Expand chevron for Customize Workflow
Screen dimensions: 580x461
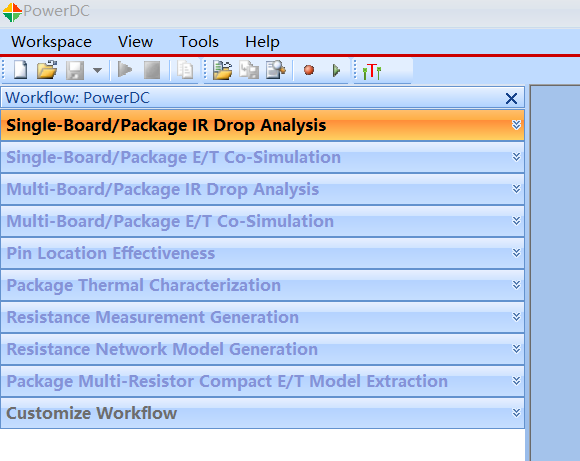click(x=516, y=413)
